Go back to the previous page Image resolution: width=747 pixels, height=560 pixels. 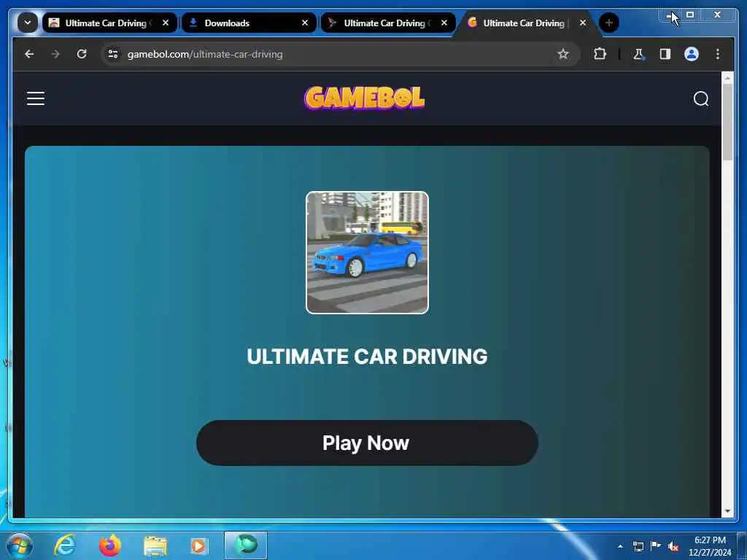pos(29,54)
